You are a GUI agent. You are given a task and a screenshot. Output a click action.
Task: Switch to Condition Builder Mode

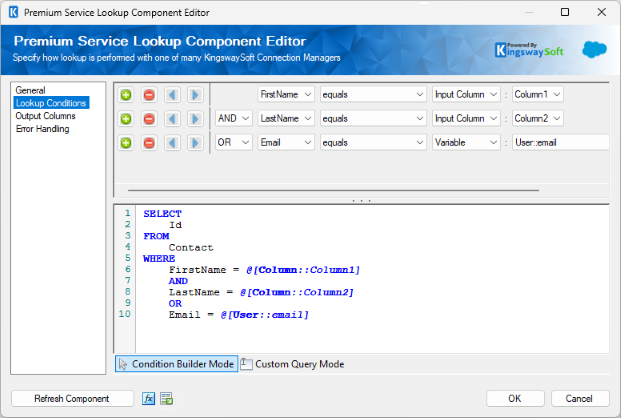177,364
